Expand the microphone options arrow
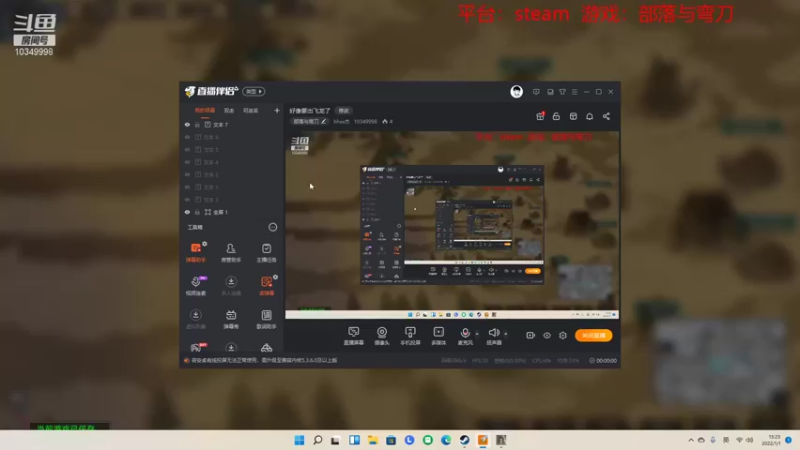 [x=477, y=334]
